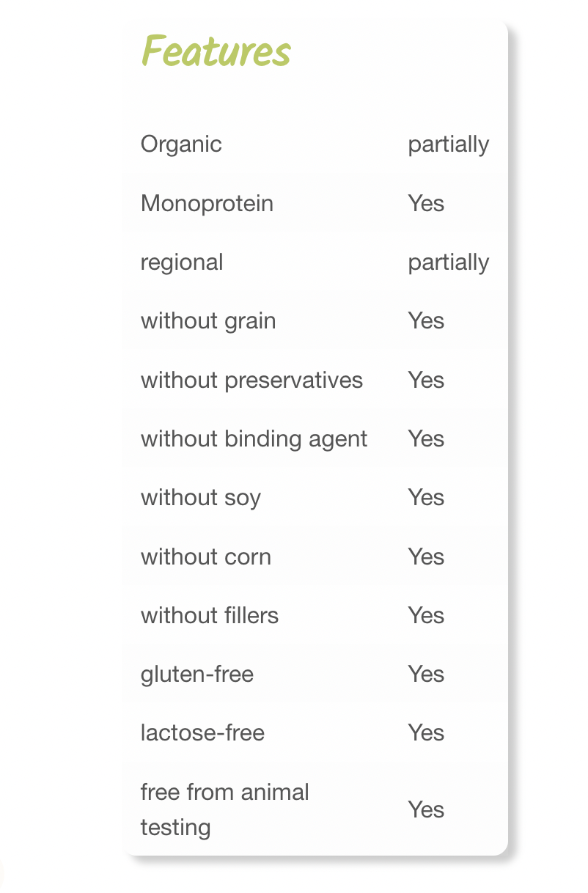Click partially next to regional
The height and width of the screenshot is (893, 588).
[x=449, y=262]
